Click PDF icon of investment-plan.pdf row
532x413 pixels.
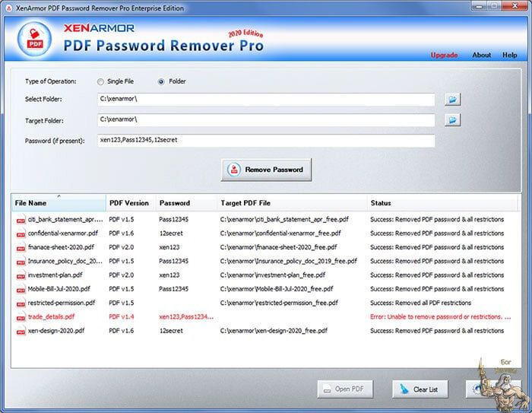pos(21,276)
